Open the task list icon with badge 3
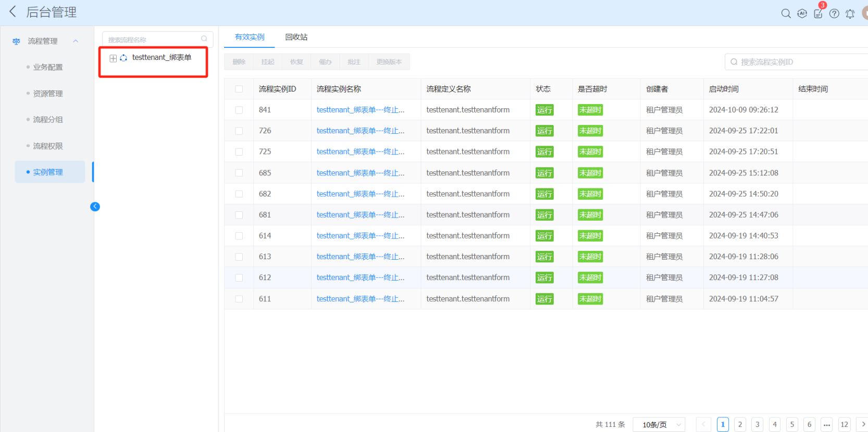The image size is (868, 432). click(x=818, y=14)
